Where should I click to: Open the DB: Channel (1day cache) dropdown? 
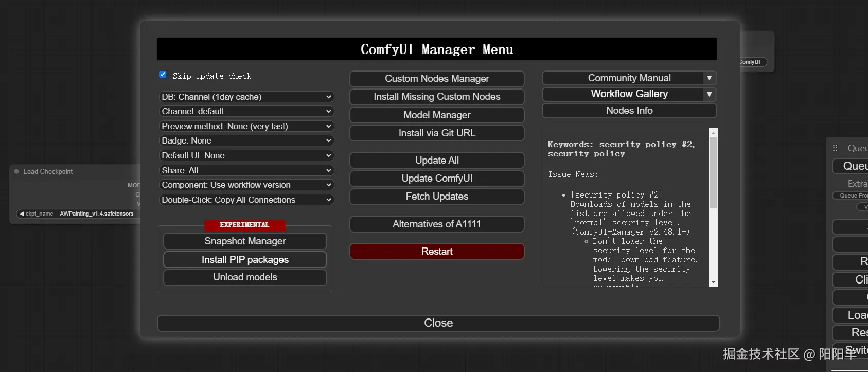tap(246, 97)
